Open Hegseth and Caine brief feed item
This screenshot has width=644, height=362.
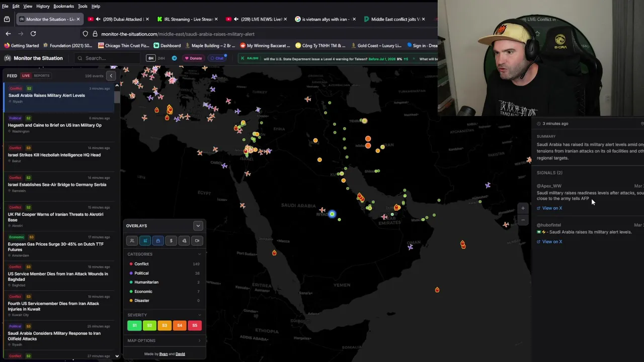point(58,124)
